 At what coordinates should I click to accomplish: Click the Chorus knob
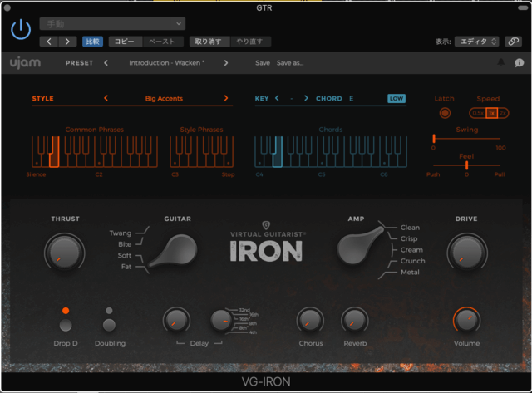coord(310,320)
